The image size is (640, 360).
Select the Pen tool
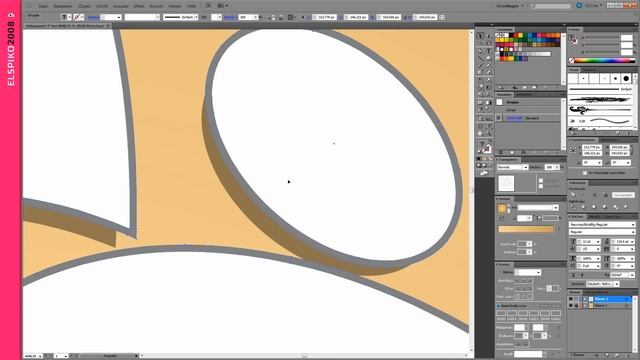coord(480,51)
